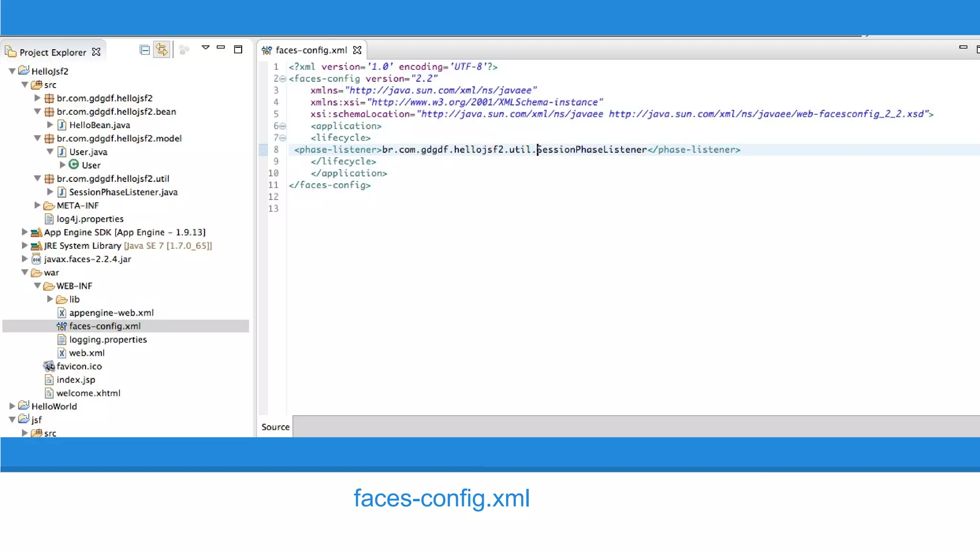Screen dimensions: 980x551
Task: Open Project Explorer view menu triangle
Action: click(206, 47)
